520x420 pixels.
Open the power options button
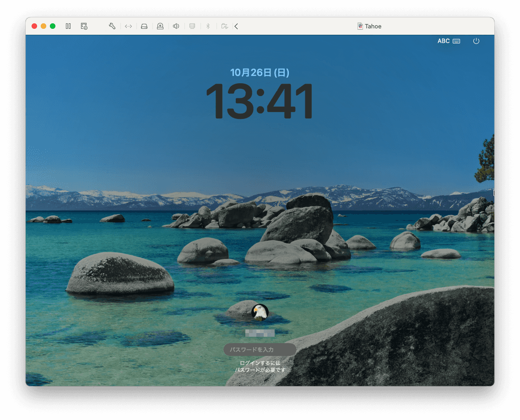click(476, 41)
